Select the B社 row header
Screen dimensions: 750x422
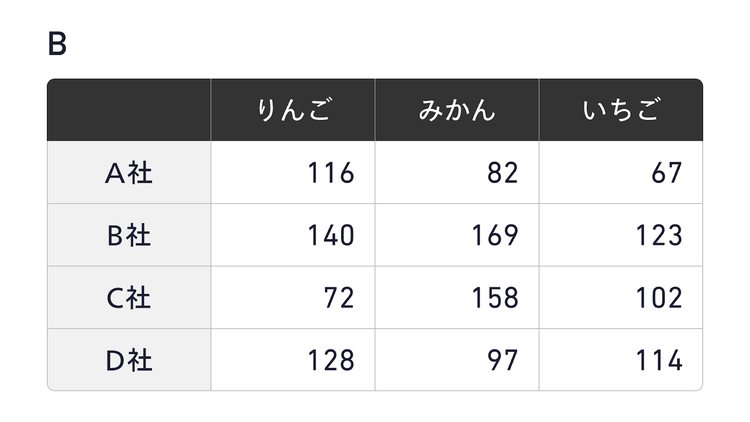point(129,235)
